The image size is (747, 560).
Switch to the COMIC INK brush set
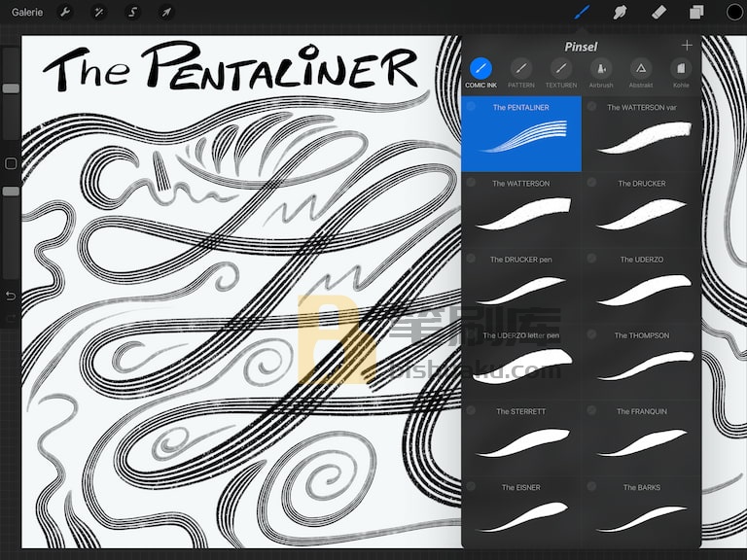click(480, 73)
